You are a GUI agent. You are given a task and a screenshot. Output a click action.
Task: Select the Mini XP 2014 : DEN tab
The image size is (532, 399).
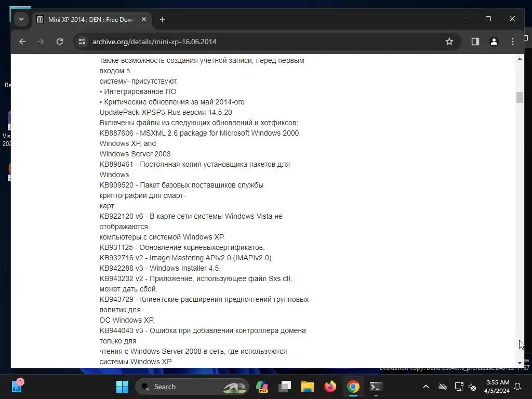(x=91, y=19)
